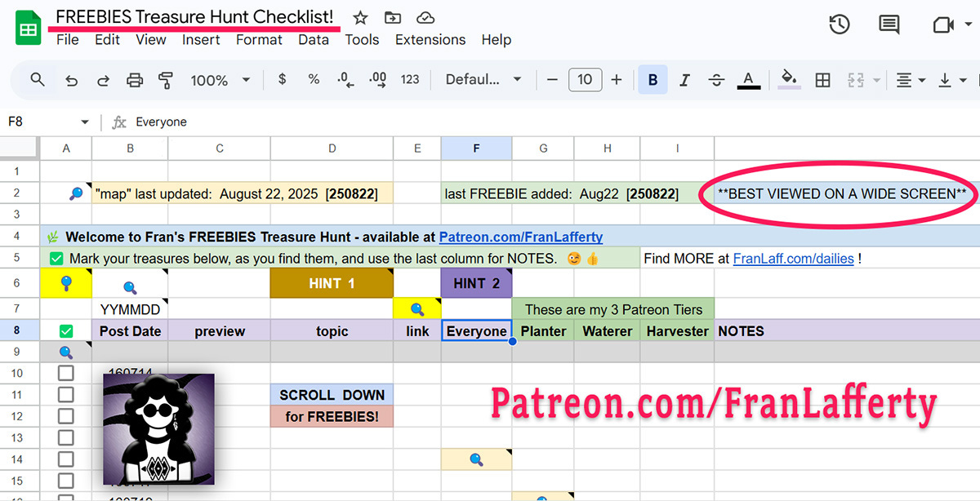Start a Meet call camera icon

[x=943, y=24]
